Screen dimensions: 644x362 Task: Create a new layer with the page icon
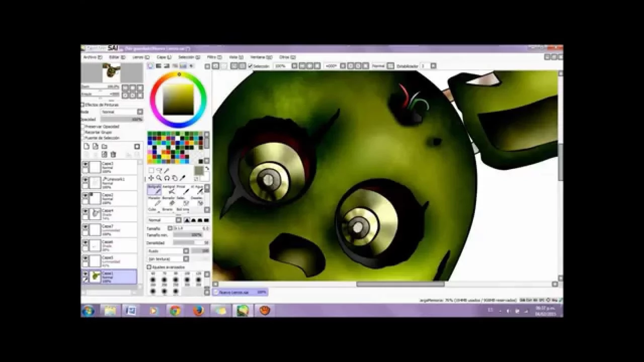pyautogui.click(x=86, y=146)
